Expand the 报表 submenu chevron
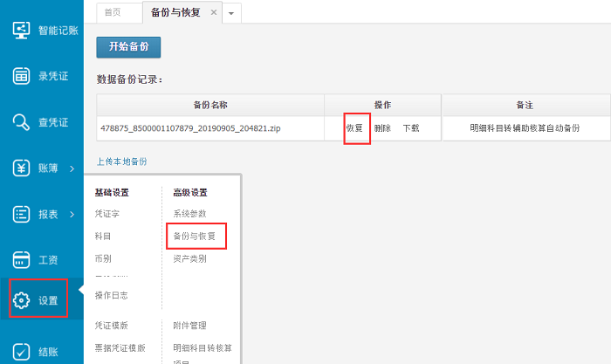This screenshot has width=611, height=364. coord(72,215)
